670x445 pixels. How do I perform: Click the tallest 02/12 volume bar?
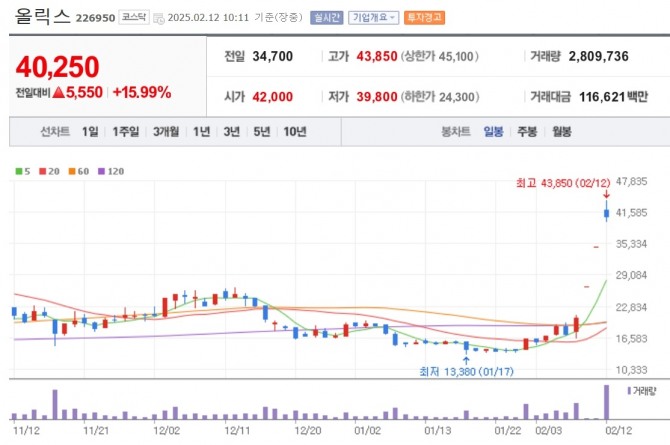(x=606, y=402)
